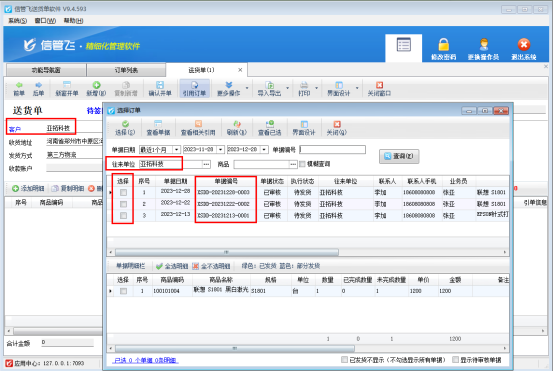Switch to the 订单列表 tab

tap(126, 70)
